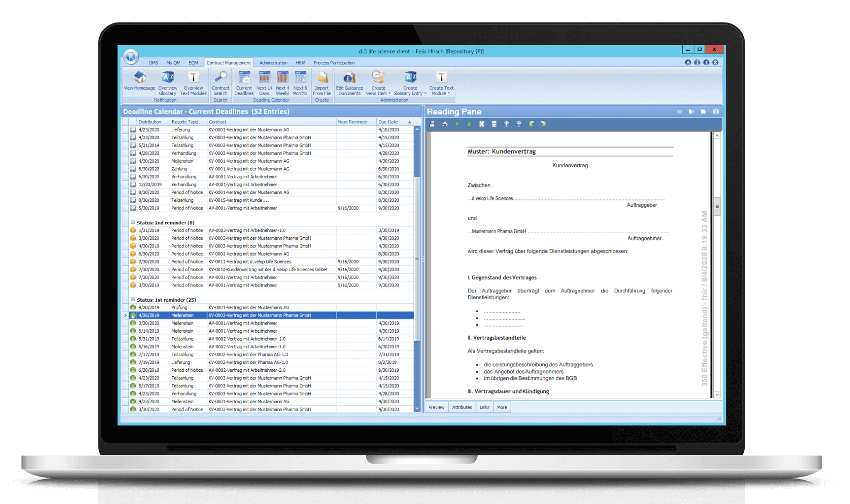Open the Attributes tab below the preview

click(x=462, y=407)
